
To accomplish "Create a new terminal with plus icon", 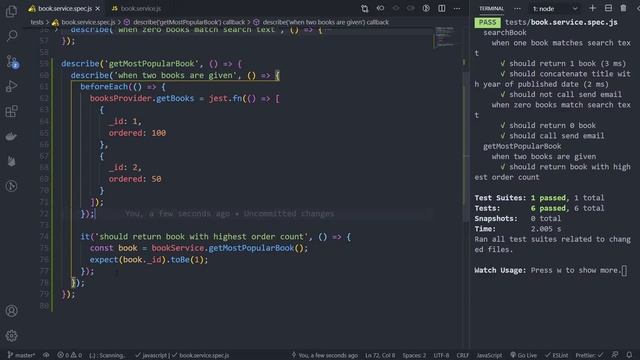I will 592,9.
